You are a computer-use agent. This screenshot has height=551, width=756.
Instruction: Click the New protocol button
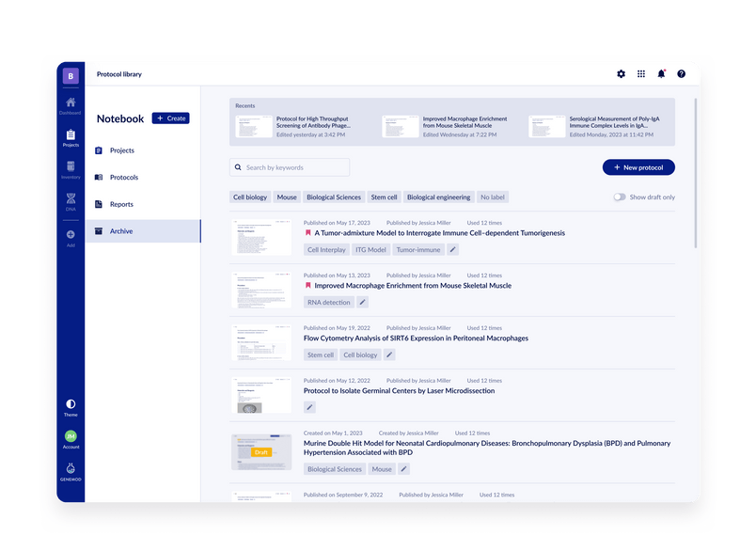pos(638,167)
